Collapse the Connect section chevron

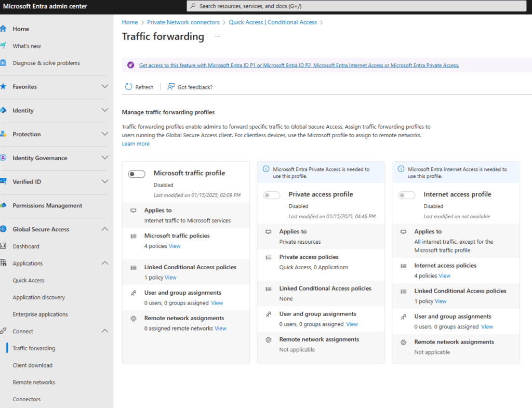click(x=104, y=331)
